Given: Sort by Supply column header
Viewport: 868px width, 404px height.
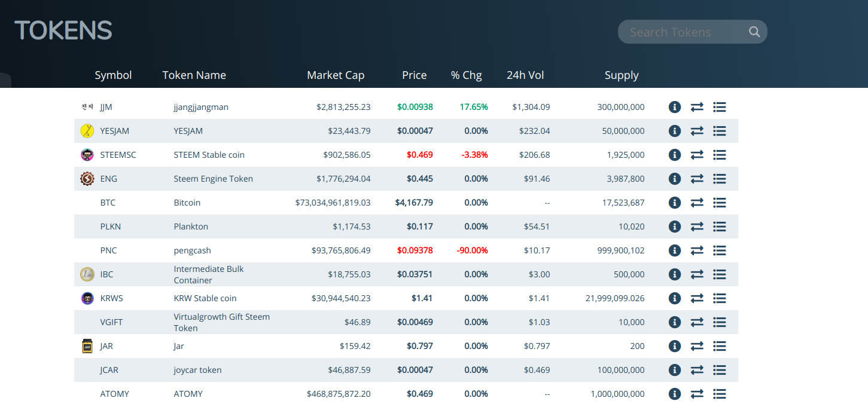Looking at the screenshot, I should coord(622,75).
